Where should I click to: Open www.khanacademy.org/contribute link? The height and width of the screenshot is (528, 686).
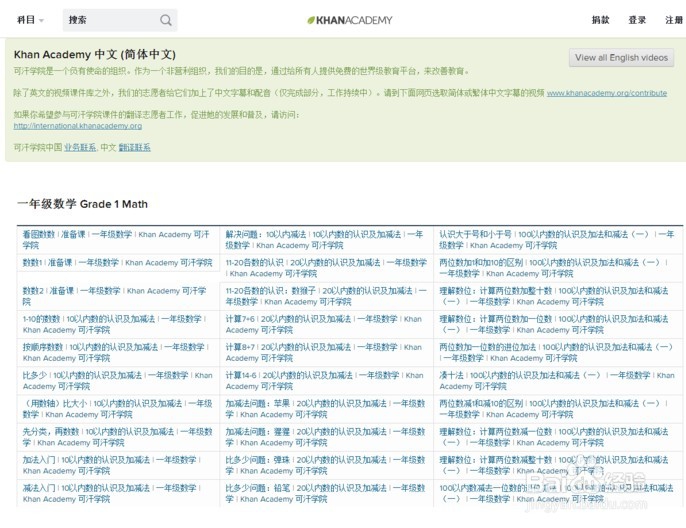click(607, 93)
